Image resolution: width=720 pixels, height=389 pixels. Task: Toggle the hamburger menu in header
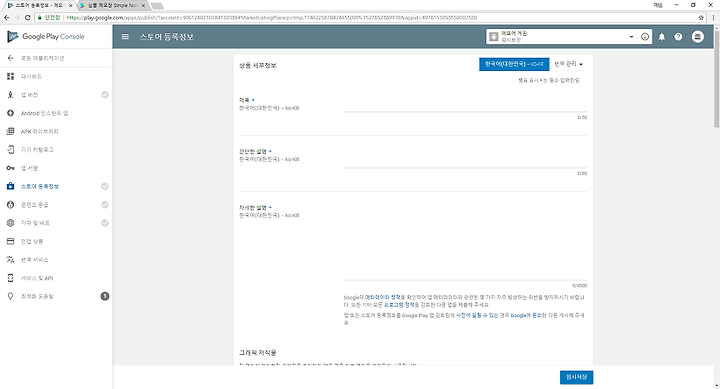coord(125,37)
